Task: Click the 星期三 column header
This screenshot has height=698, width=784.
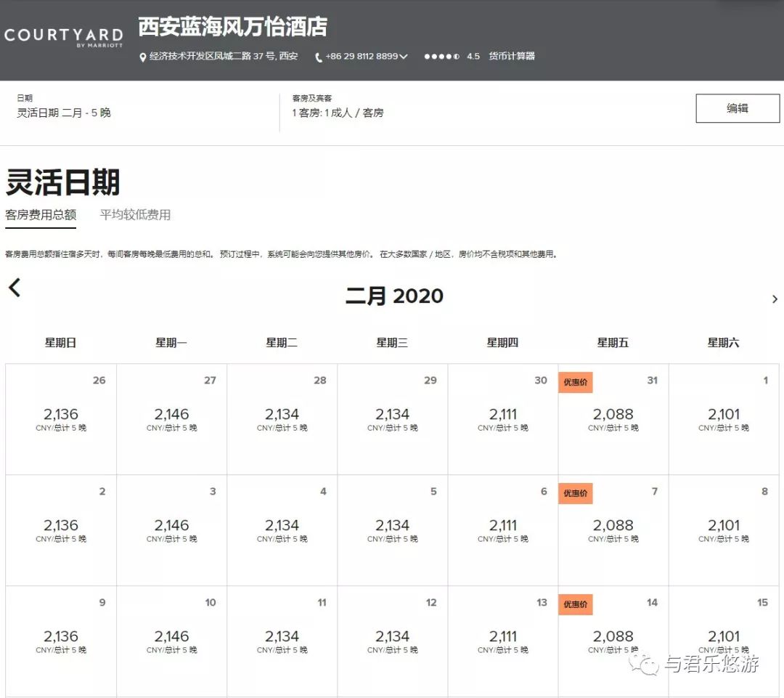Action: tap(392, 343)
